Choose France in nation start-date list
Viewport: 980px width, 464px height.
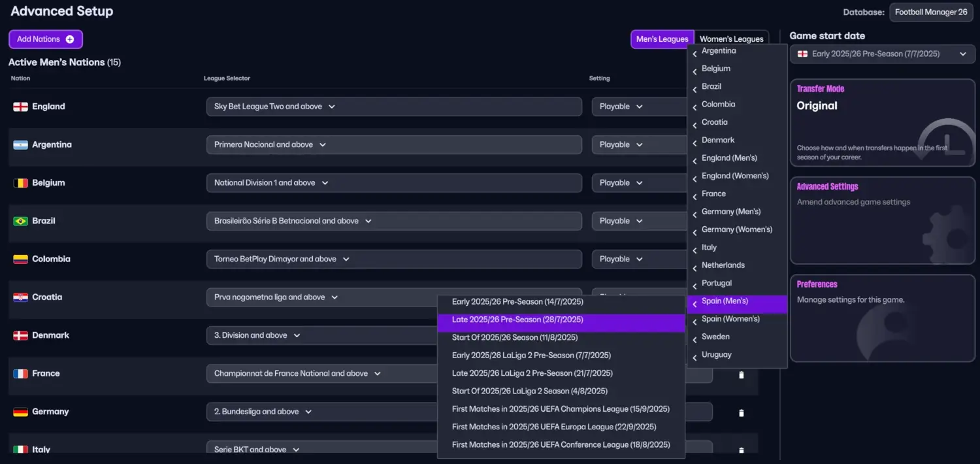tap(737, 194)
